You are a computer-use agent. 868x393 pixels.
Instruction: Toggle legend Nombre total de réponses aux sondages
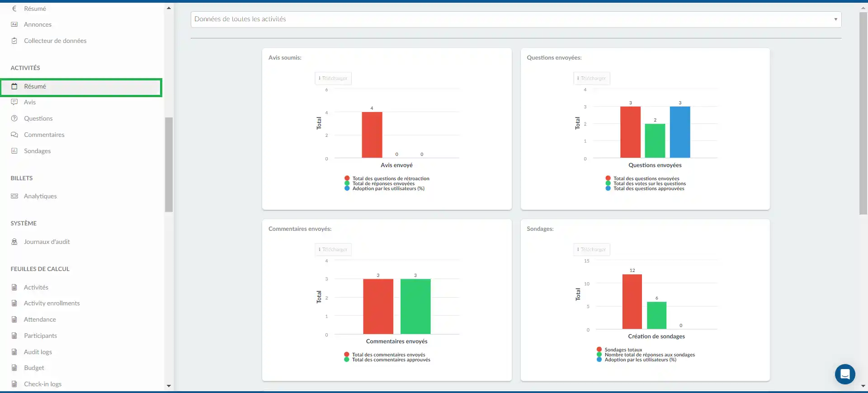coord(646,355)
